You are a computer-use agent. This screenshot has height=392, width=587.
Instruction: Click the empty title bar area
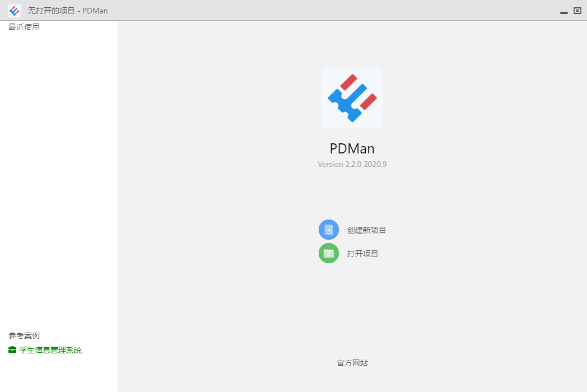333,11
